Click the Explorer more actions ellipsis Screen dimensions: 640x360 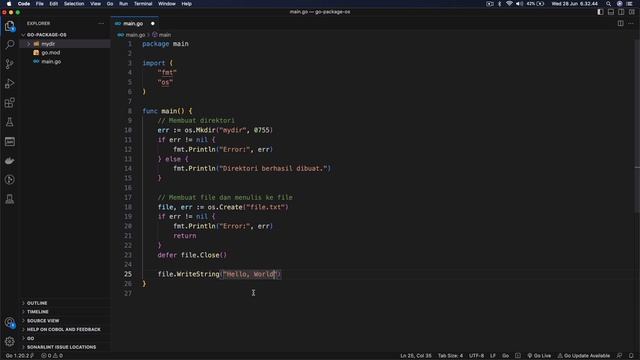101,24
